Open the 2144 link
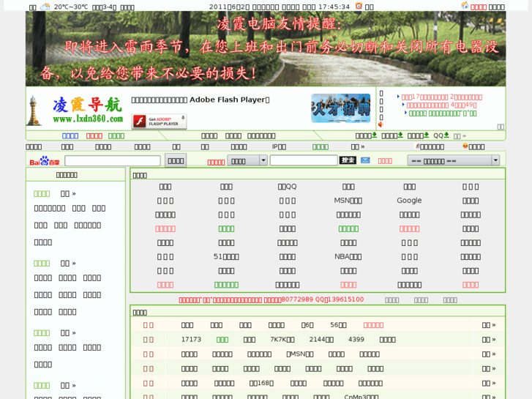This screenshot has height=399, width=532. pyautogui.click(x=321, y=340)
